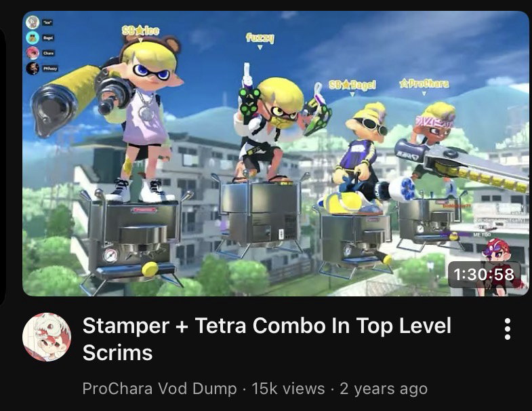
Task: Click the Chara player avatar in overlay
Action: (x=33, y=53)
